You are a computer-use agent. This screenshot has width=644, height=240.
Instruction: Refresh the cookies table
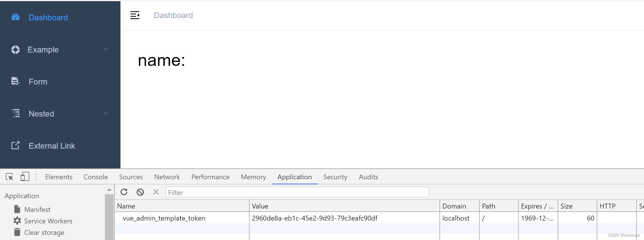click(124, 192)
